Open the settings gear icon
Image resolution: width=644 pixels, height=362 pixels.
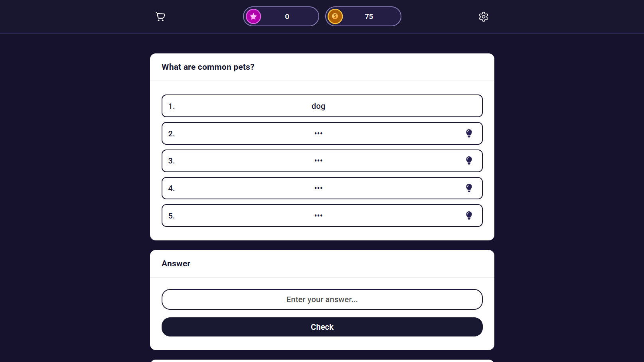click(483, 16)
